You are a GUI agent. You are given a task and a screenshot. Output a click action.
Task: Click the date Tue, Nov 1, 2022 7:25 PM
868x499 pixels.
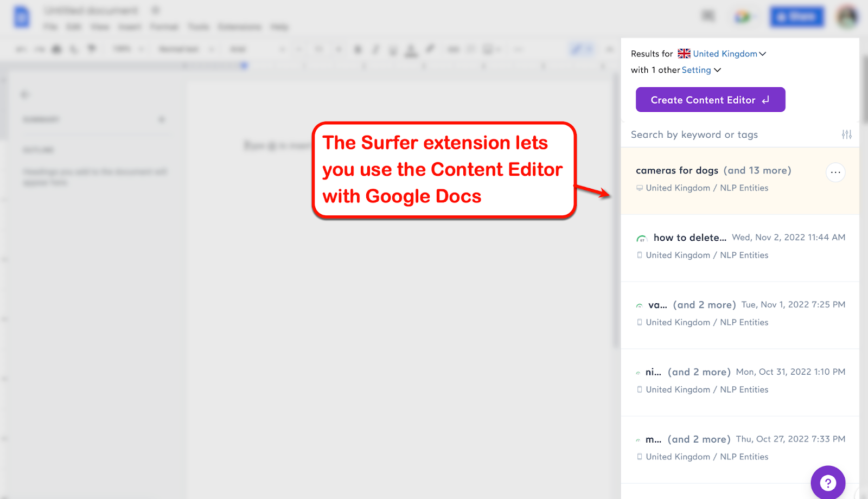point(793,305)
